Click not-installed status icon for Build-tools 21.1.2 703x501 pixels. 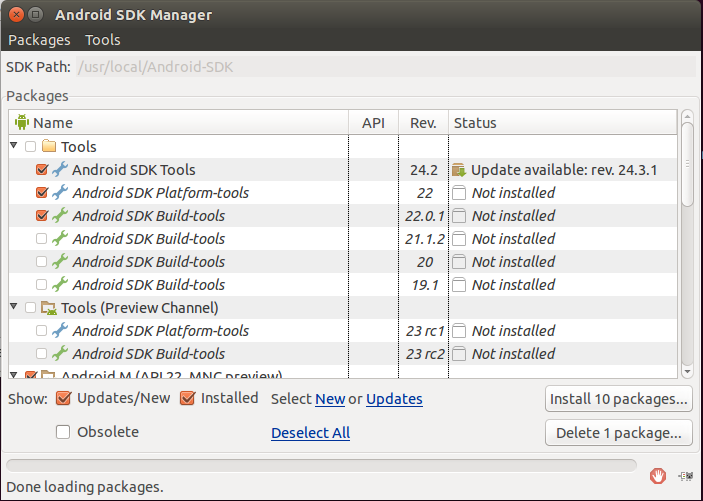click(459, 239)
